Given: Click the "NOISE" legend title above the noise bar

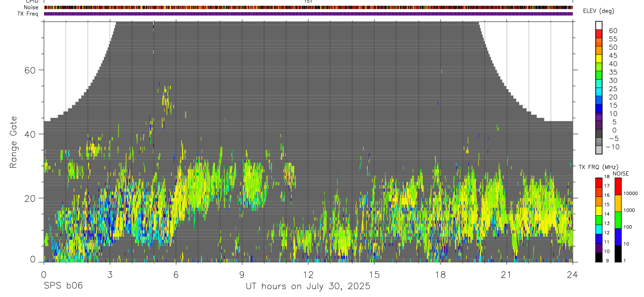Looking at the screenshot, I should pos(620,173).
